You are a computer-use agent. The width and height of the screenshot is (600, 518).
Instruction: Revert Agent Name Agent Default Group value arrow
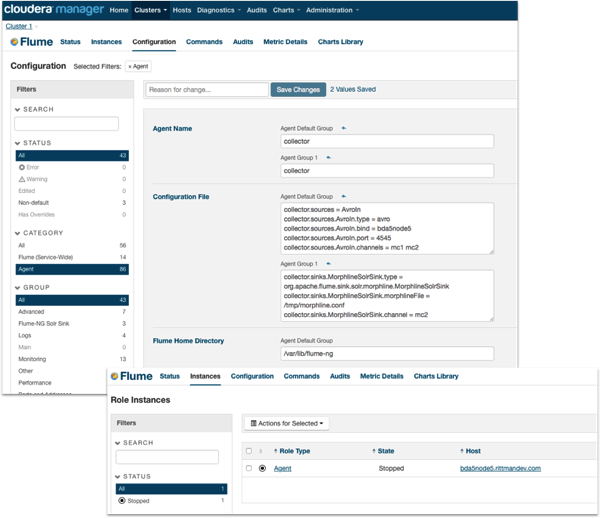pos(344,129)
